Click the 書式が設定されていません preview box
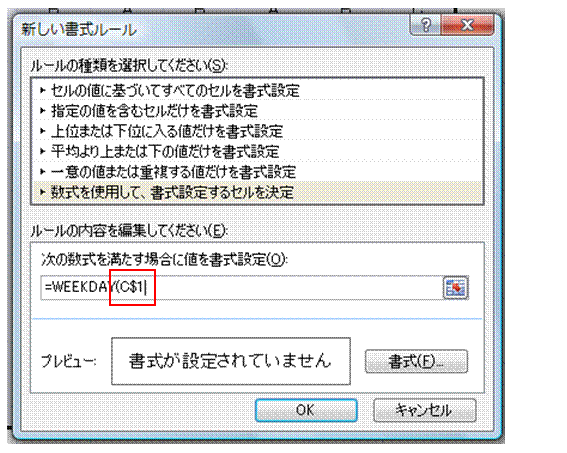 [231, 361]
